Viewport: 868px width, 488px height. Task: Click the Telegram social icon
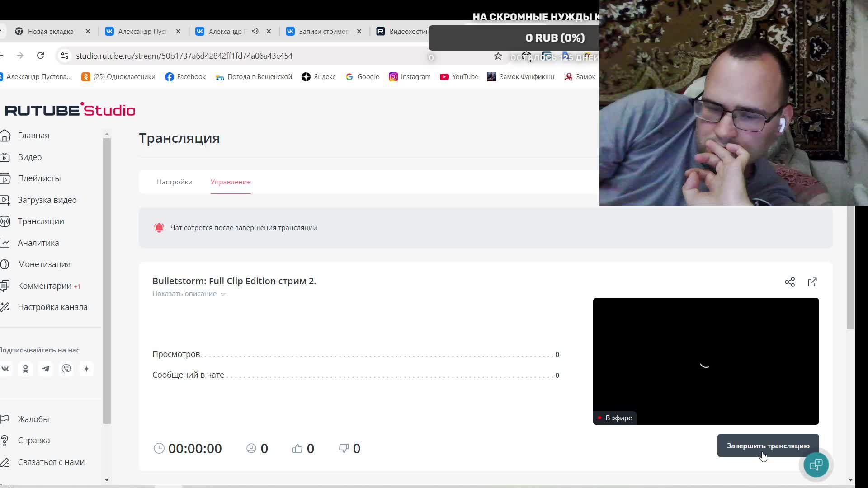pyautogui.click(x=46, y=369)
